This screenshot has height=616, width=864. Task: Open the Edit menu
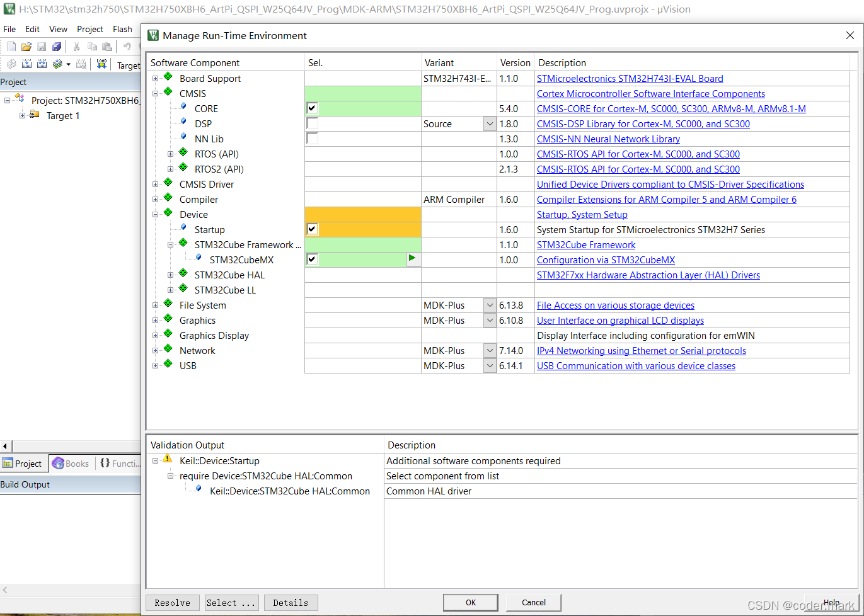(x=32, y=29)
